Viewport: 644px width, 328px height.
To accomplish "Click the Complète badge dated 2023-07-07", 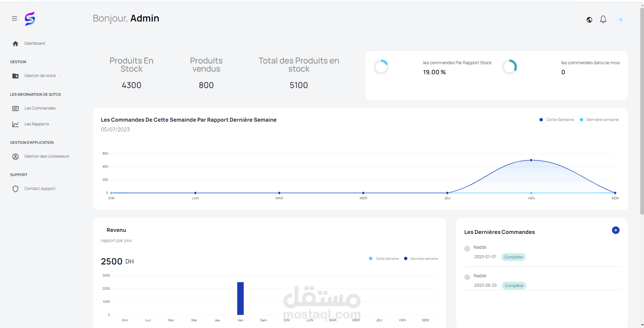I will point(513,257).
